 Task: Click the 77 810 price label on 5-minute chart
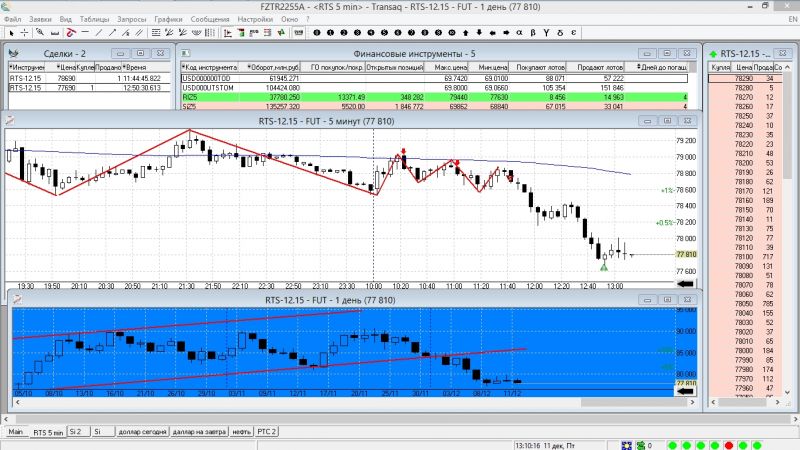686,254
